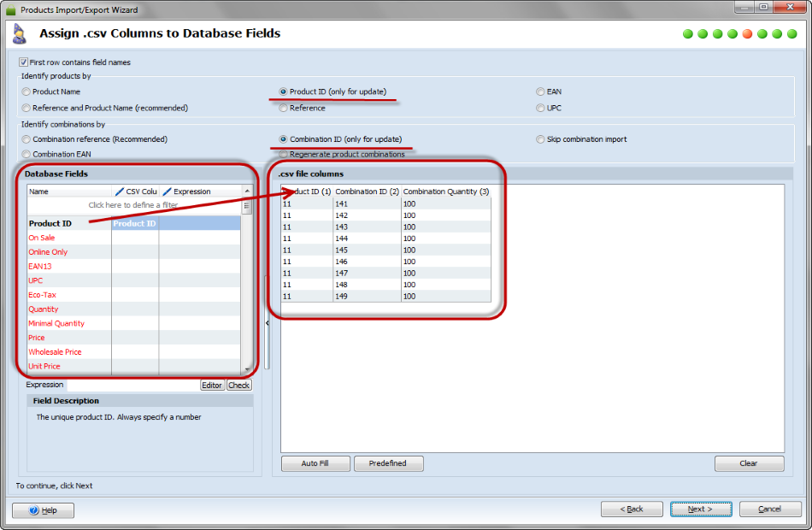
Task: Click the assigned Product ID CSV column cell
Action: [x=135, y=224]
